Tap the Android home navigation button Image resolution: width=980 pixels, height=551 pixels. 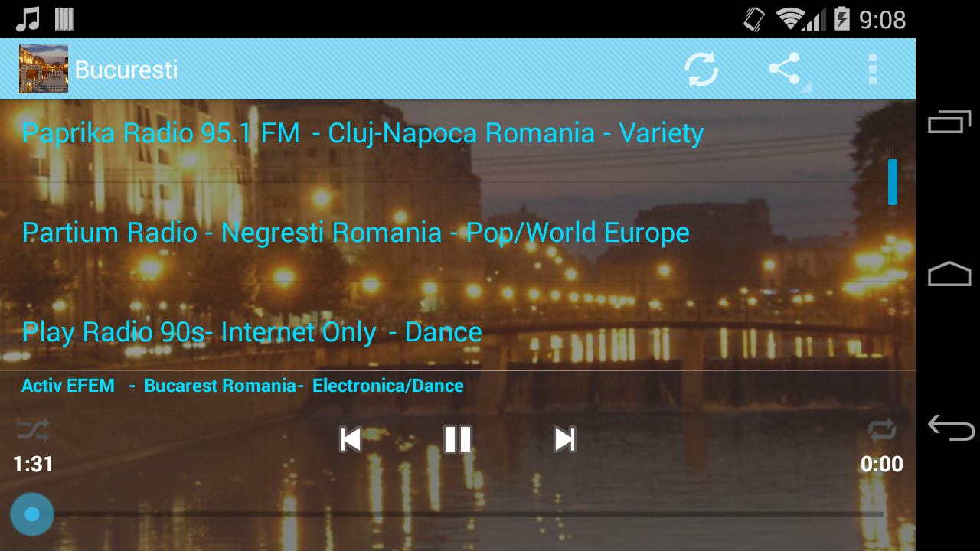[950, 274]
